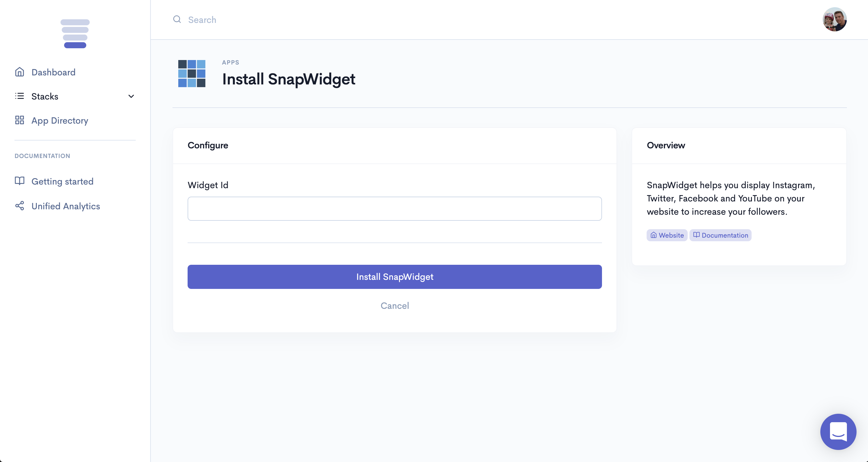
Task: Click the Stacks list icon
Action: pos(20,97)
